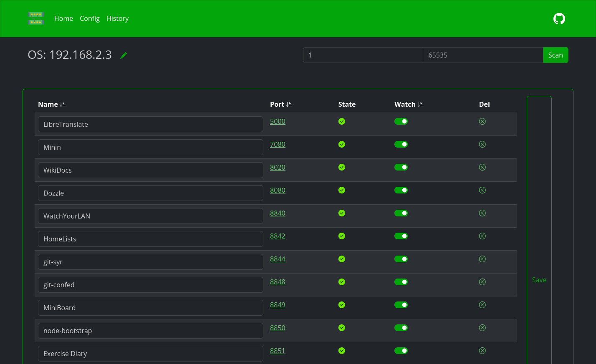Open the port 8844 link
Image resolution: width=596 pixels, height=364 pixels.
tap(278, 259)
